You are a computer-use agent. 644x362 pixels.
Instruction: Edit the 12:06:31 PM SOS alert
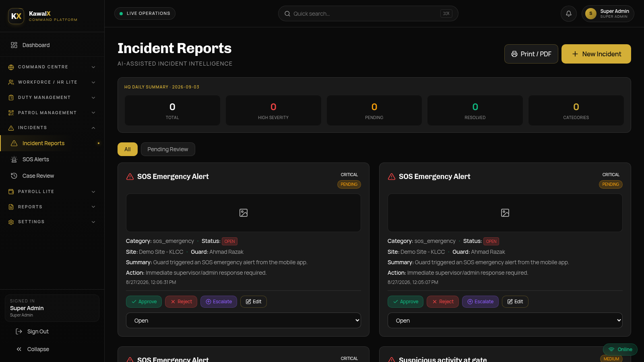[254, 302]
